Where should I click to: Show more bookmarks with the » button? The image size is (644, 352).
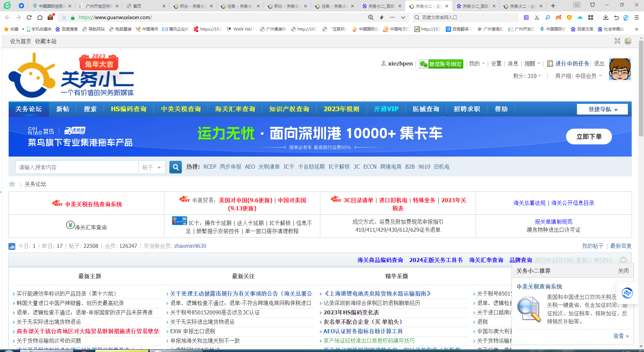pyautogui.click(x=636, y=29)
